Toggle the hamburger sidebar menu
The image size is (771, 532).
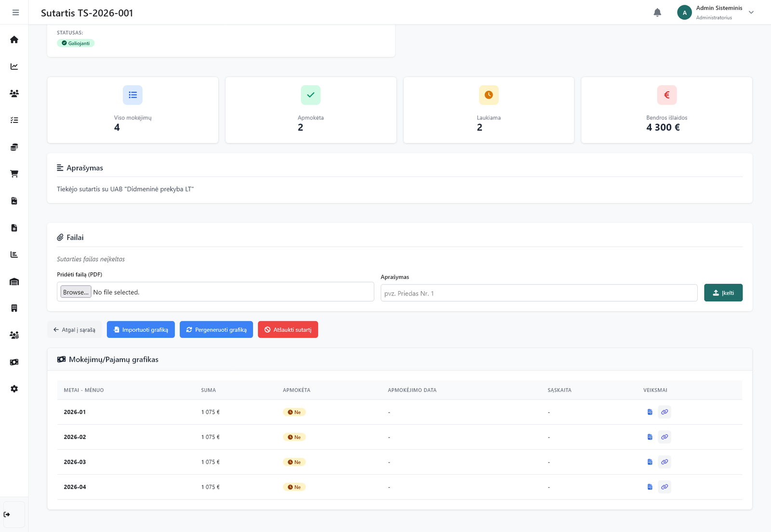click(x=15, y=13)
